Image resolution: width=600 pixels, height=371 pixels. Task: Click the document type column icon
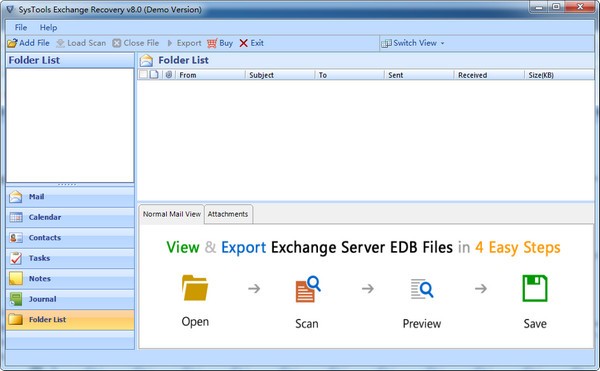point(154,75)
